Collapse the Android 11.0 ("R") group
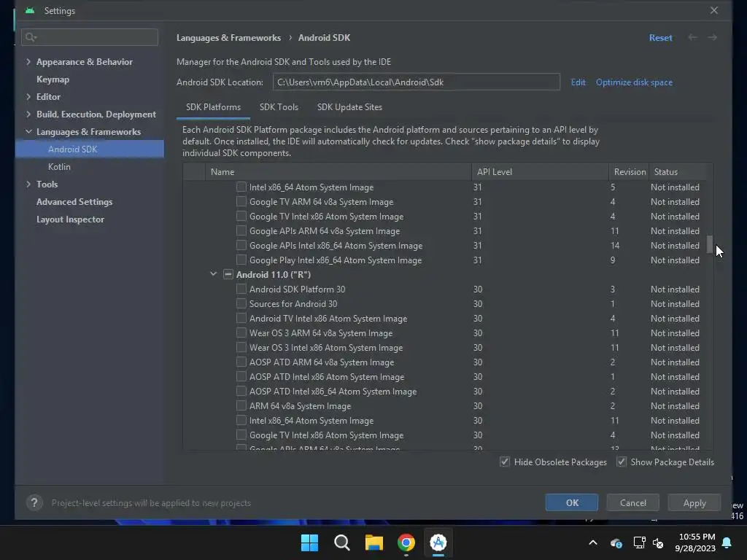747x560 pixels. coord(214,274)
